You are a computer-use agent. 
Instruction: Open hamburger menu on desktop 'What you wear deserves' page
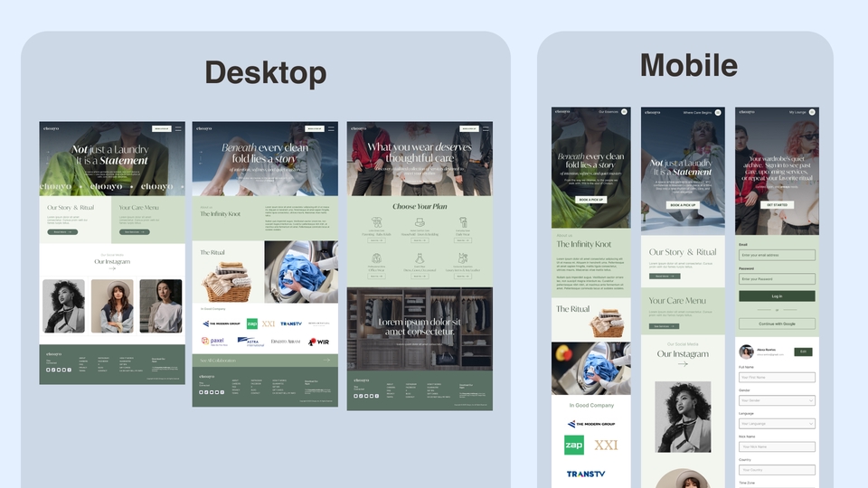[486, 128]
